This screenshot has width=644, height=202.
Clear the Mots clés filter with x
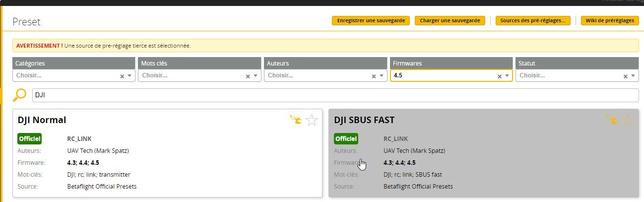click(248, 76)
